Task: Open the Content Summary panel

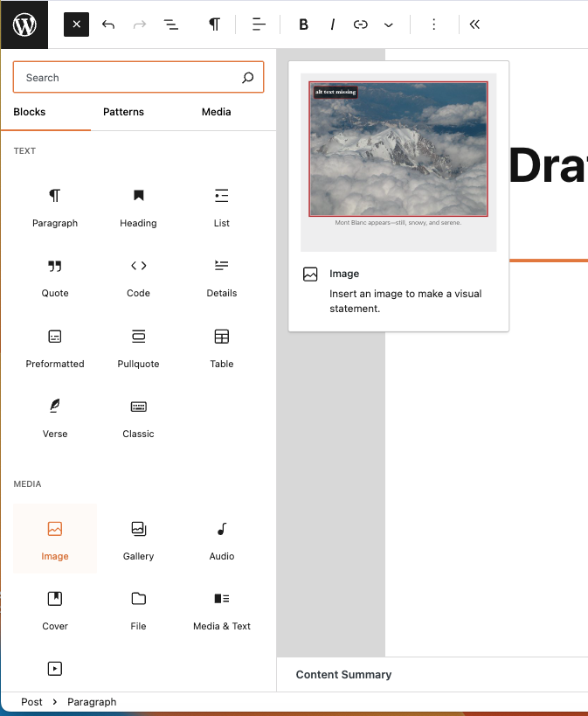Action: click(343, 674)
